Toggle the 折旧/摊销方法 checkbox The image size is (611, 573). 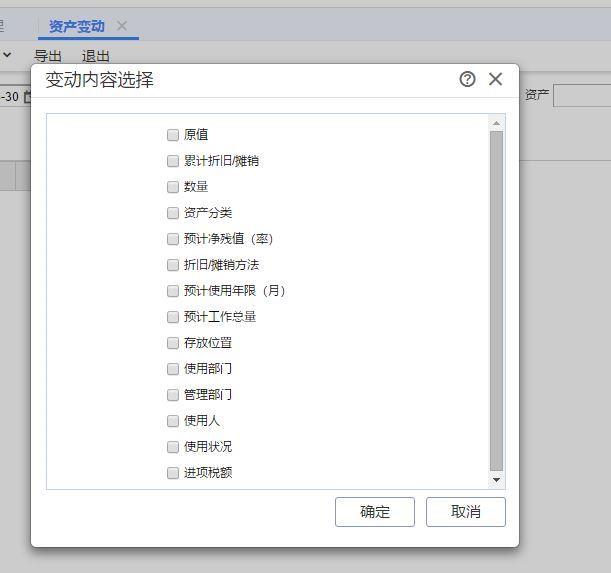coord(173,265)
